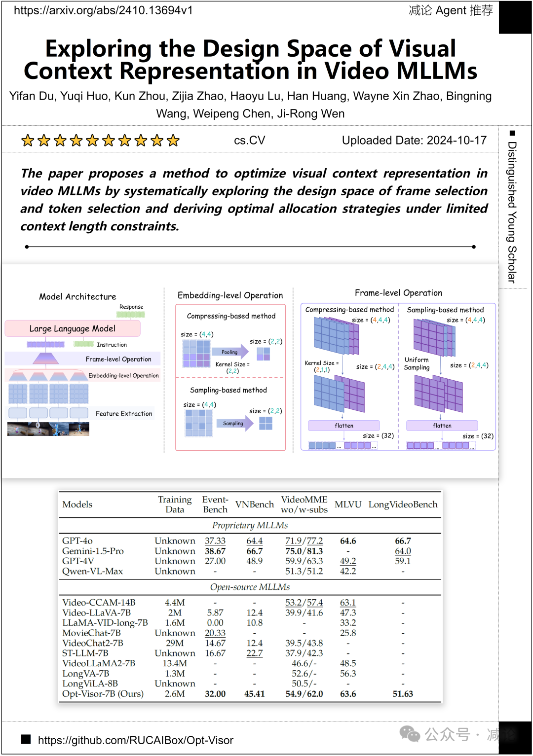Click the 减论 Agent 推荐 header text
533x756 pixels.
click(451, 10)
